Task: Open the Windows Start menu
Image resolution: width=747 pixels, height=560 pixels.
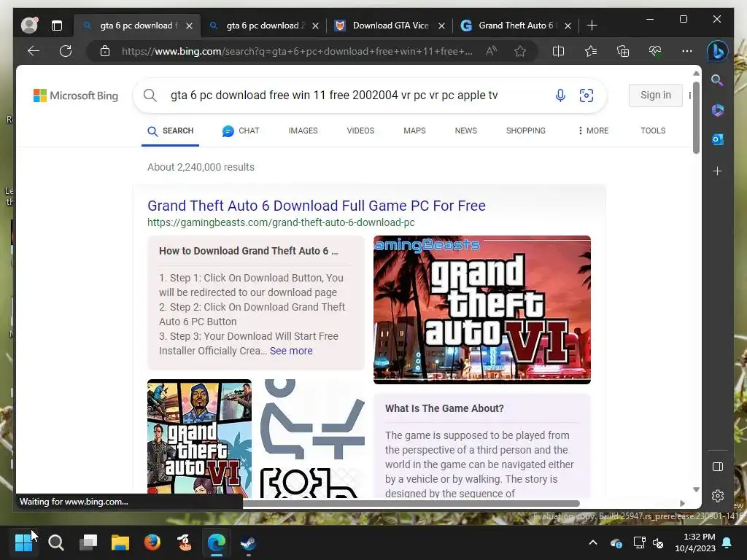Action: [23, 542]
